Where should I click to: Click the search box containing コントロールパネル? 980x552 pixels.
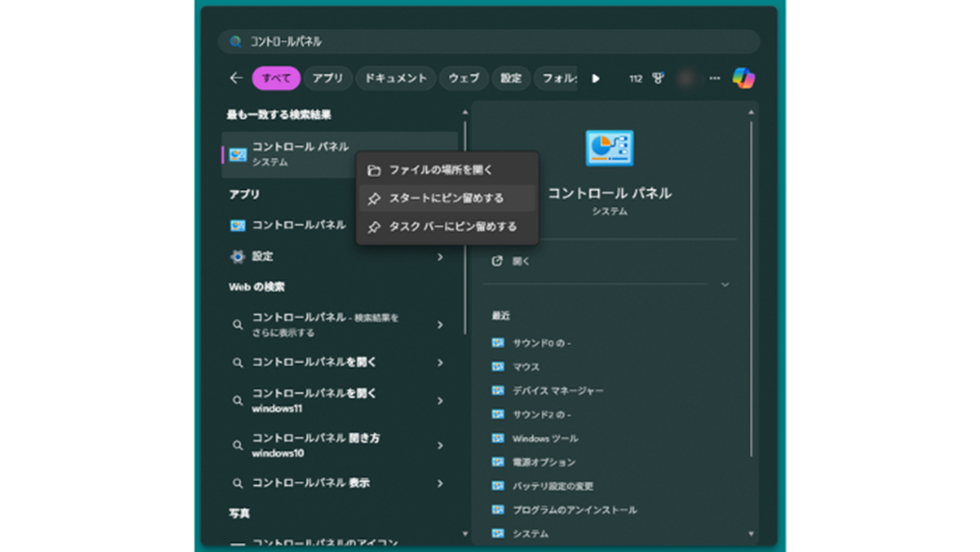click(488, 41)
